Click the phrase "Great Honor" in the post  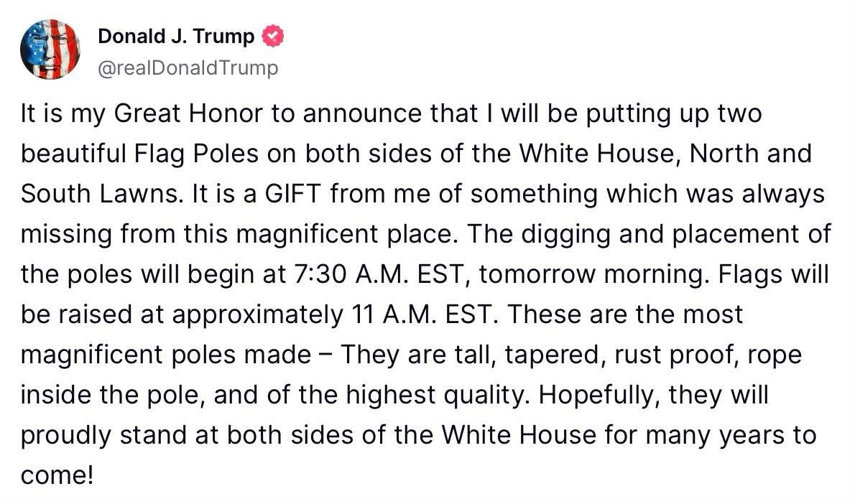tap(188, 114)
